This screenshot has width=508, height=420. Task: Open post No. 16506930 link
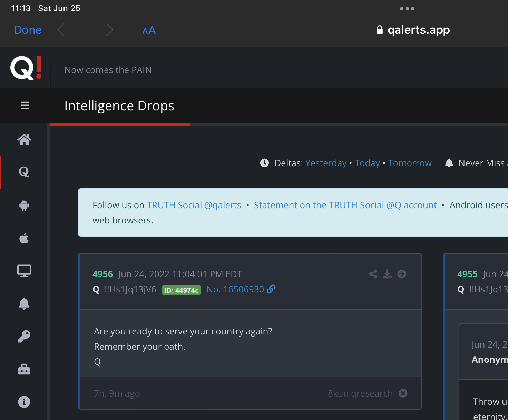coord(241,289)
